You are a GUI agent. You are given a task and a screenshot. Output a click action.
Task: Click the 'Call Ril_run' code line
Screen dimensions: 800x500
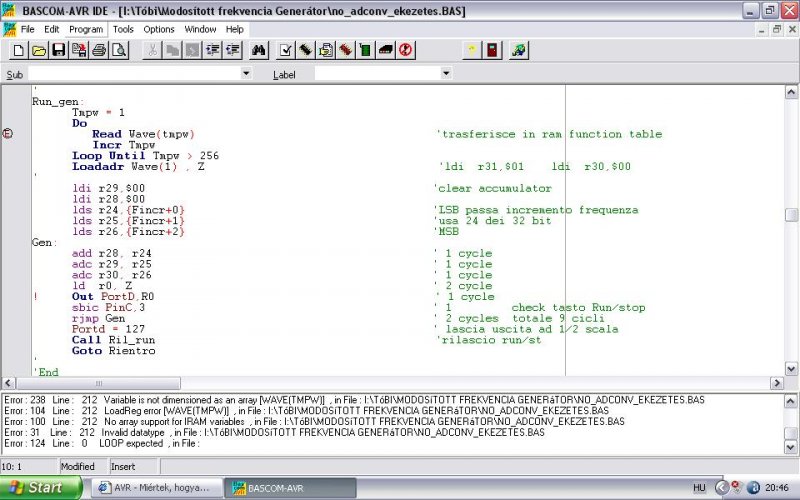point(113,340)
